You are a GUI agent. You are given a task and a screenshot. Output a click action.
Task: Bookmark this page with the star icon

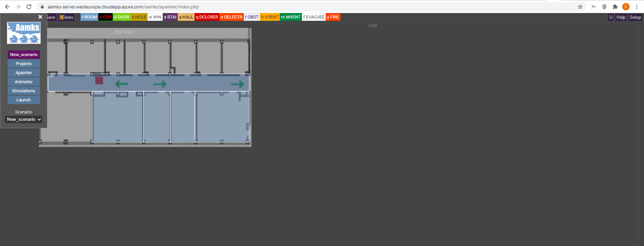click(580, 7)
